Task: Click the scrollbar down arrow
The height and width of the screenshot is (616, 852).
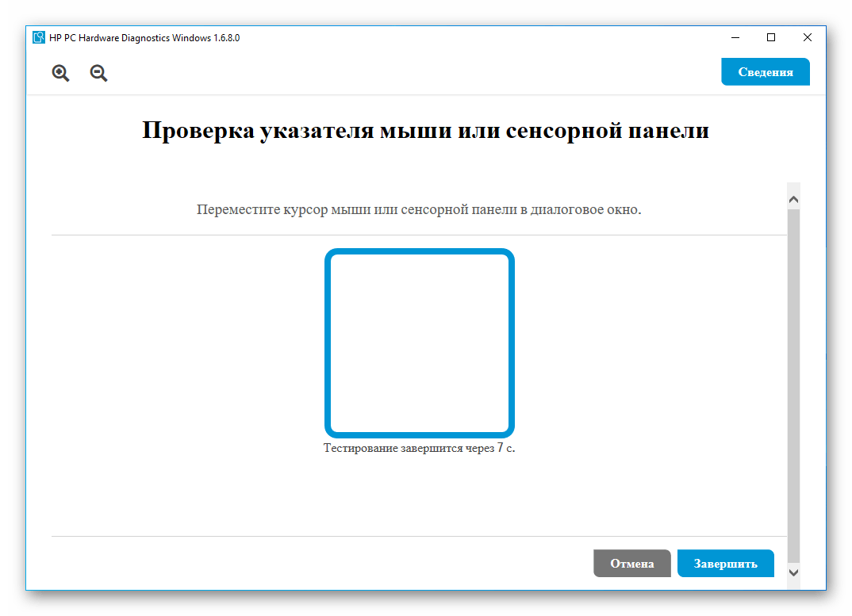Action: pos(793,572)
